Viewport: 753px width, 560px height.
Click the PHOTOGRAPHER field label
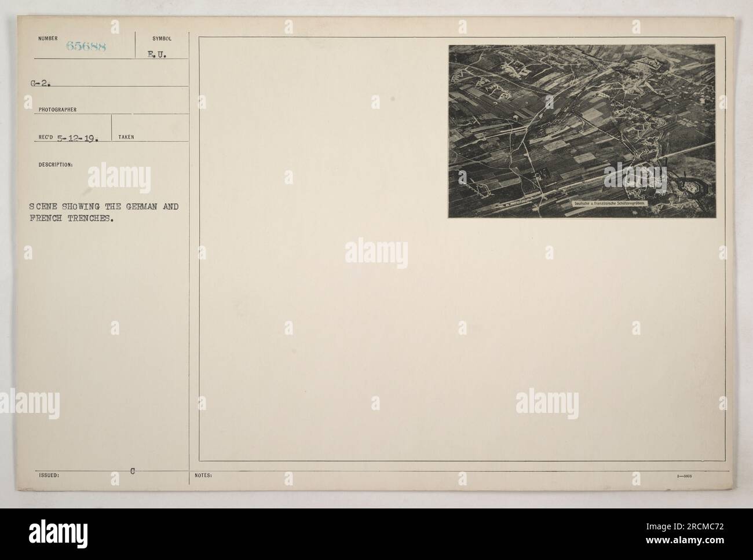54,108
